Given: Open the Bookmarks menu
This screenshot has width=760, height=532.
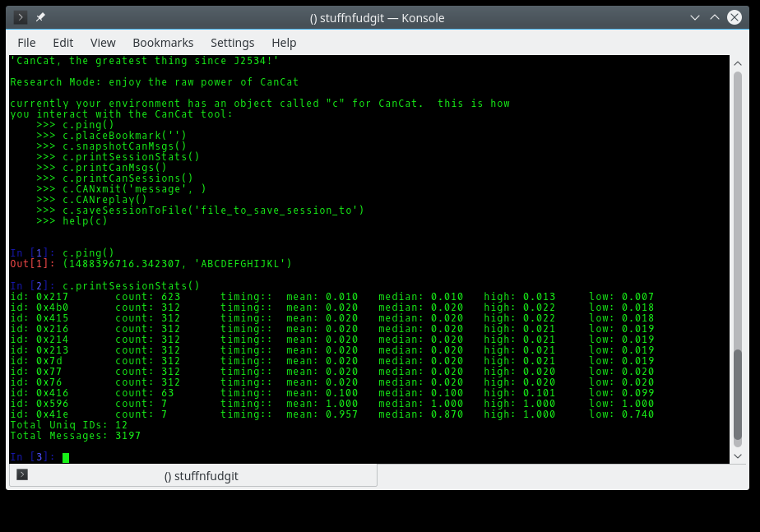Looking at the screenshot, I should tap(163, 43).
